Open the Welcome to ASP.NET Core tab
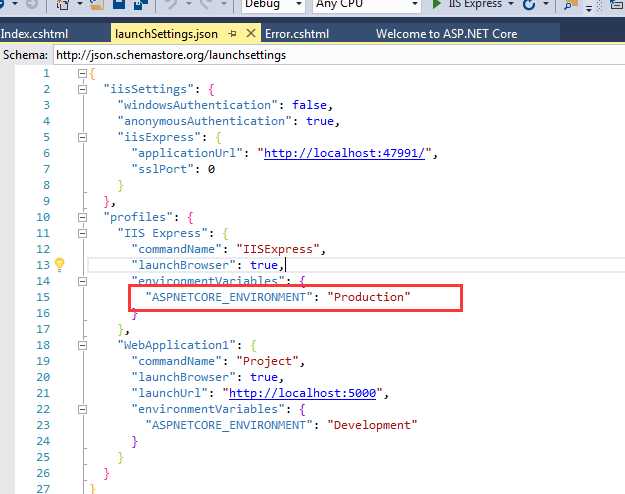Image resolution: width=625 pixels, height=494 pixels. coord(447,34)
